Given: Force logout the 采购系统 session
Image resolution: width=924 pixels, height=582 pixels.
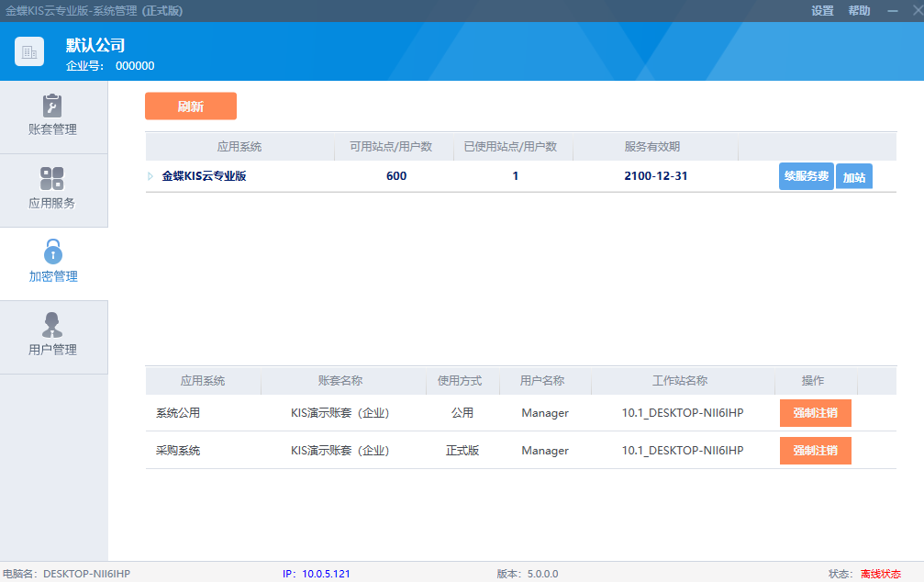Looking at the screenshot, I should (816, 451).
